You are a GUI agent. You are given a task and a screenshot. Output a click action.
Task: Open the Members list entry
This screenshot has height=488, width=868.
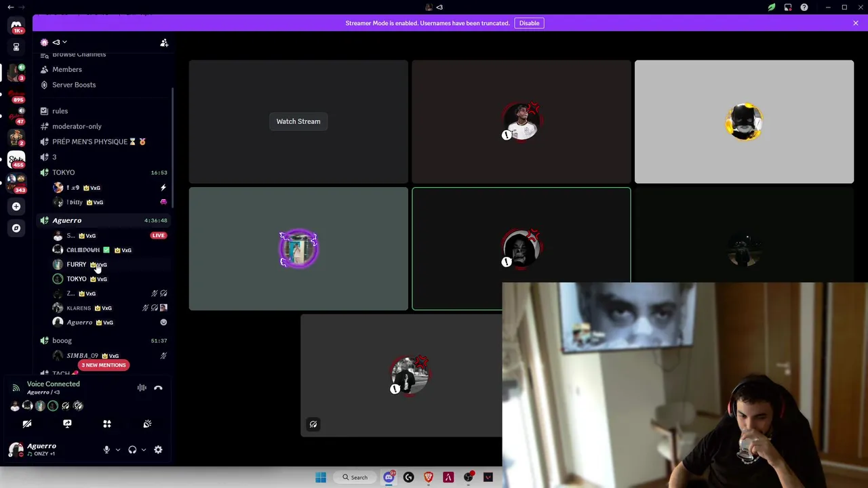[66, 69]
